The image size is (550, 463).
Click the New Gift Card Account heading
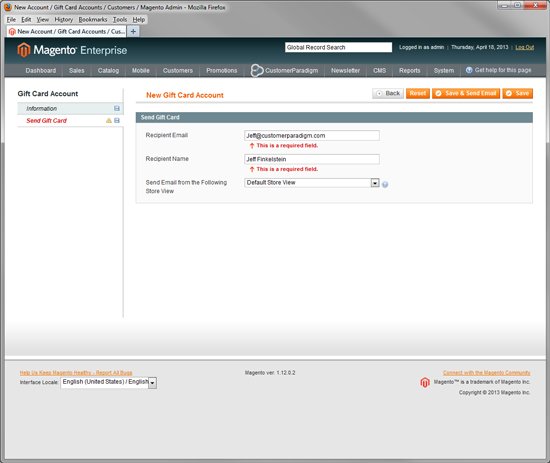click(185, 95)
